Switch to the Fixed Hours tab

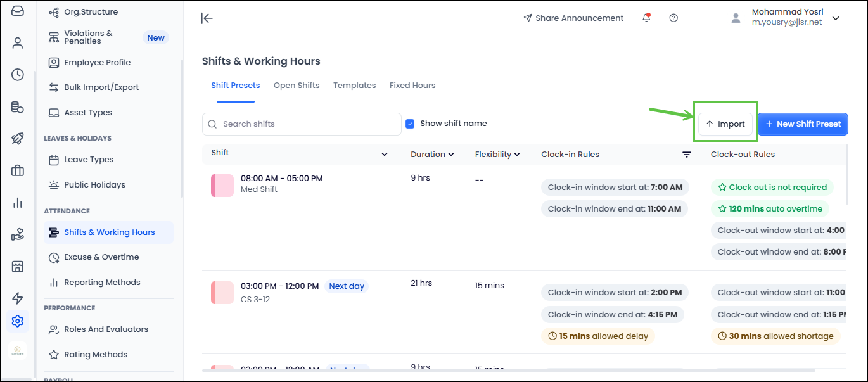tap(412, 86)
